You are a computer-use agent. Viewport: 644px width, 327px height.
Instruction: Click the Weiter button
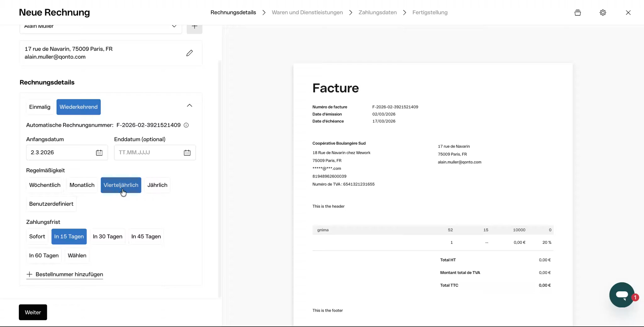coord(33,312)
